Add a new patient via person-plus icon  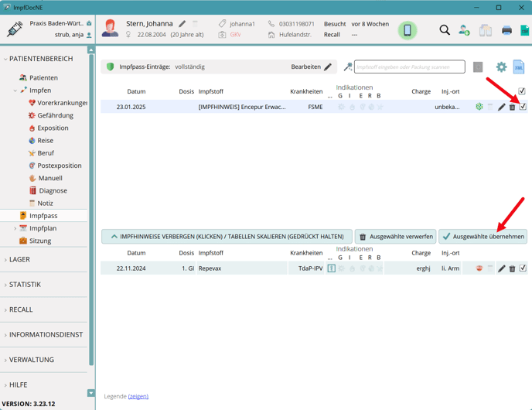point(464,30)
